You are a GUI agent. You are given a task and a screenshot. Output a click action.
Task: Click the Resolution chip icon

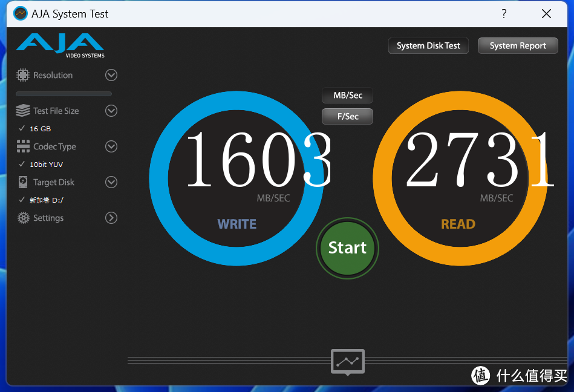coord(23,75)
